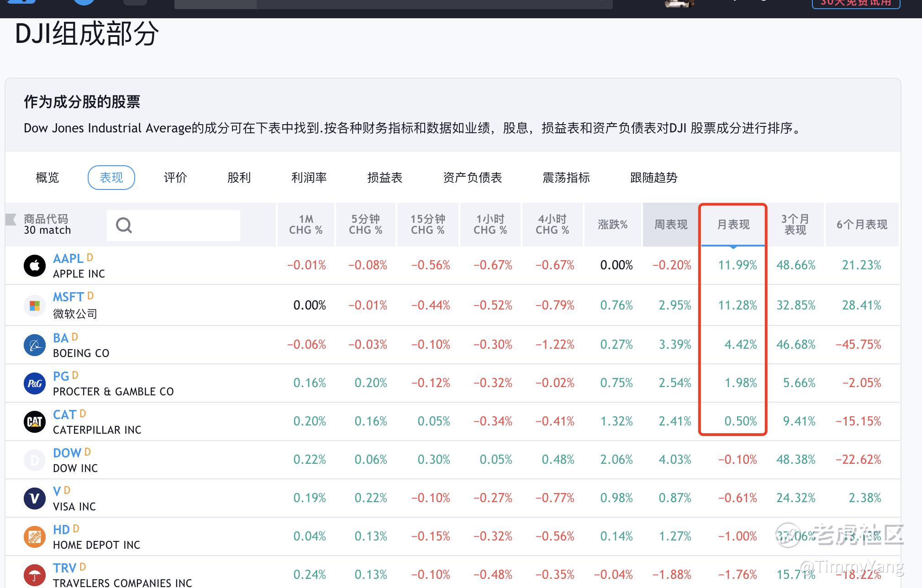Click MSFT monthly performance value 11.28%
This screenshot has height=588, width=922.
738,305
